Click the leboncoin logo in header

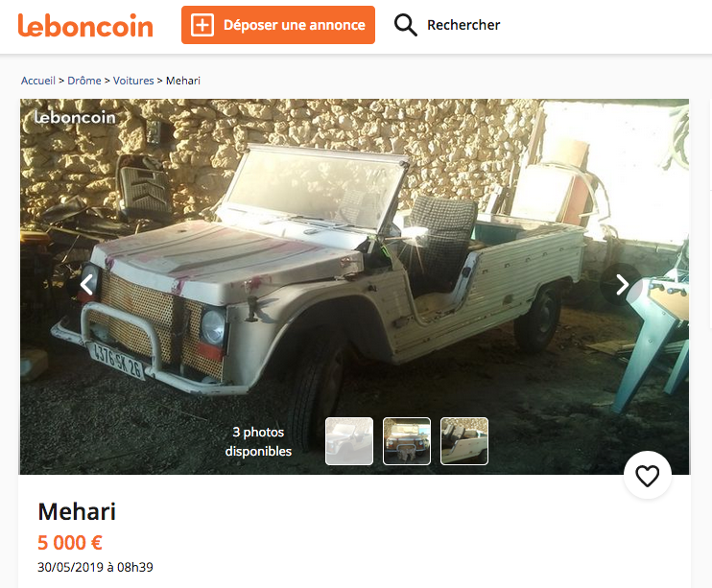(x=85, y=26)
